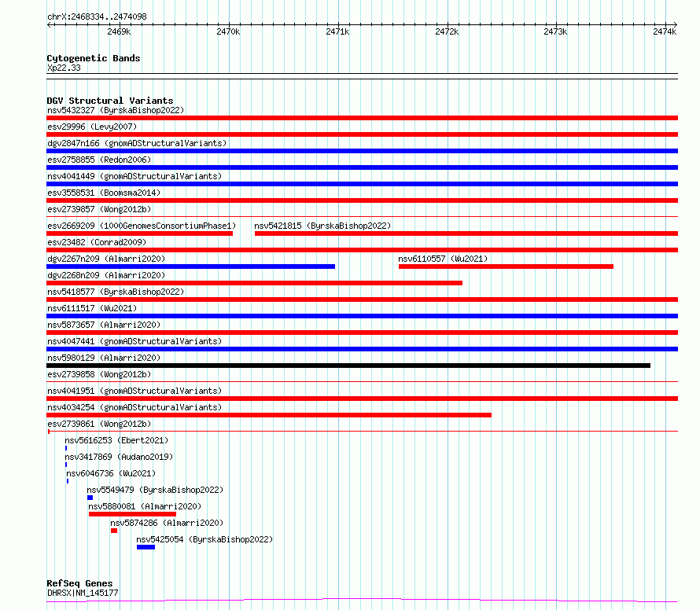Open nsv6110557 (Wu2021) variant label
Screen dimensions: 700x610
pyautogui.click(x=443, y=259)
